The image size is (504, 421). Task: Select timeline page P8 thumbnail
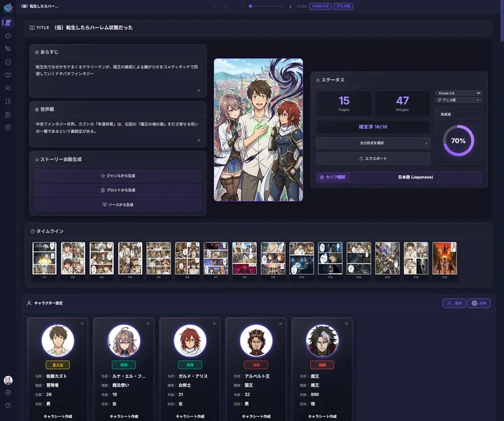pyautogui.click(x=244, y=258)
